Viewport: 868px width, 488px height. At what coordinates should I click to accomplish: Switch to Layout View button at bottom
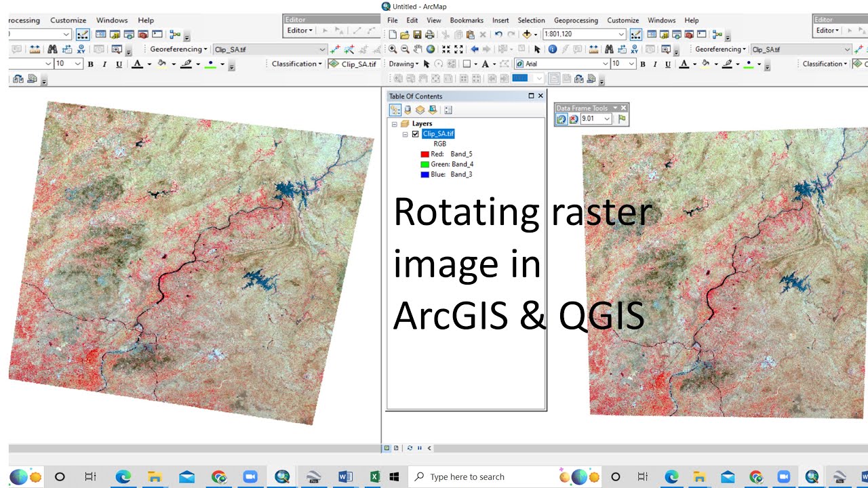(397, 448)
